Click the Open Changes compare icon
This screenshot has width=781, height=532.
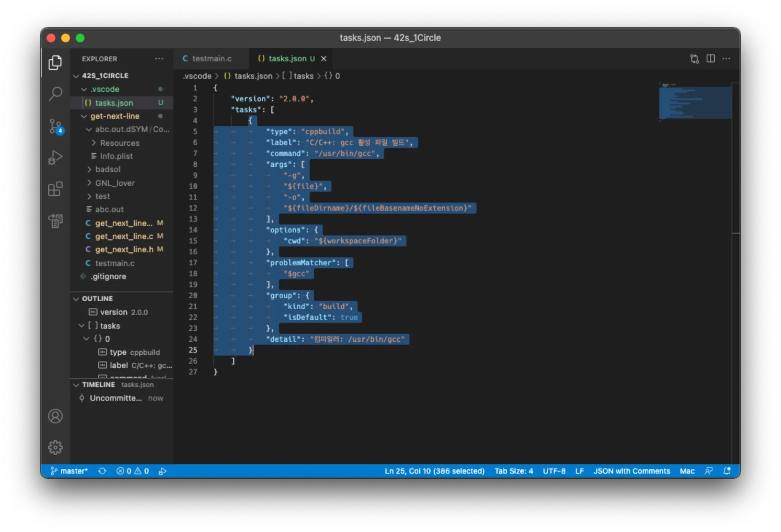[x=694, y=59]
